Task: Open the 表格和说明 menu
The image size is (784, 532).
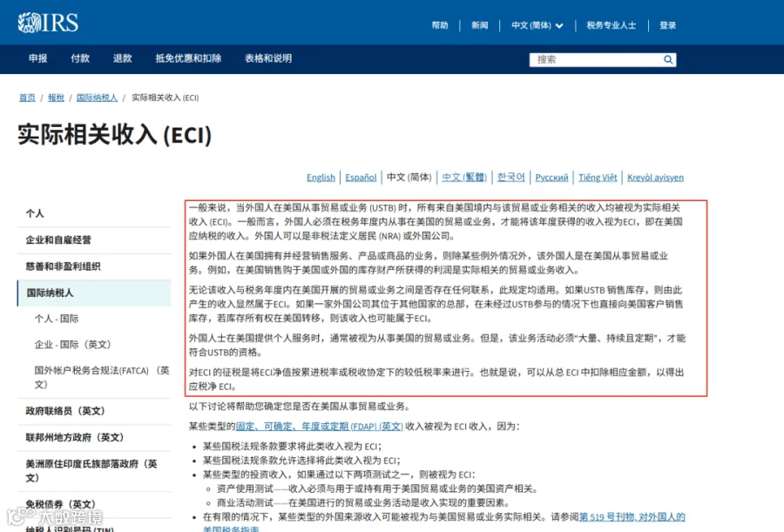Action: coord(268,58)
